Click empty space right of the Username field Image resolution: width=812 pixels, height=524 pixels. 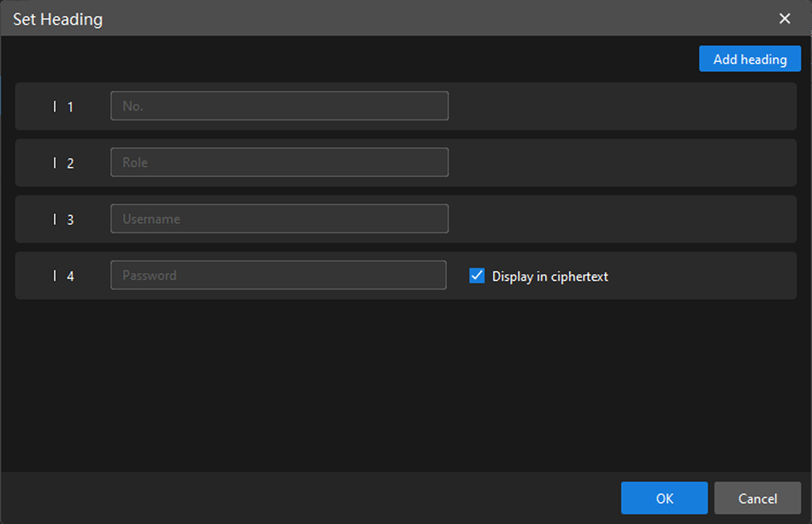pos(618,219)
